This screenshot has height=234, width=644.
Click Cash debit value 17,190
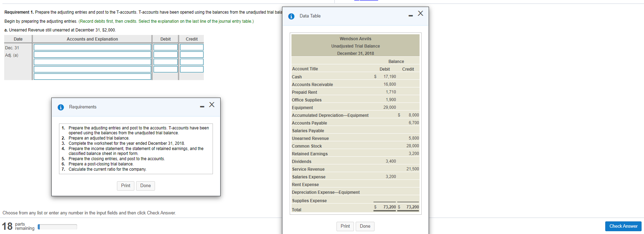click(x=390, y=77)
